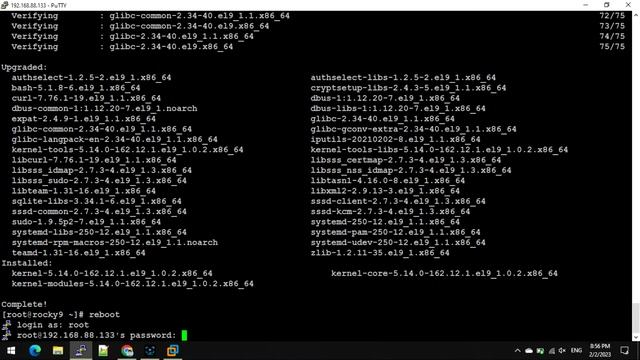Click the '72/75' progress counter

tap(612, 16)
